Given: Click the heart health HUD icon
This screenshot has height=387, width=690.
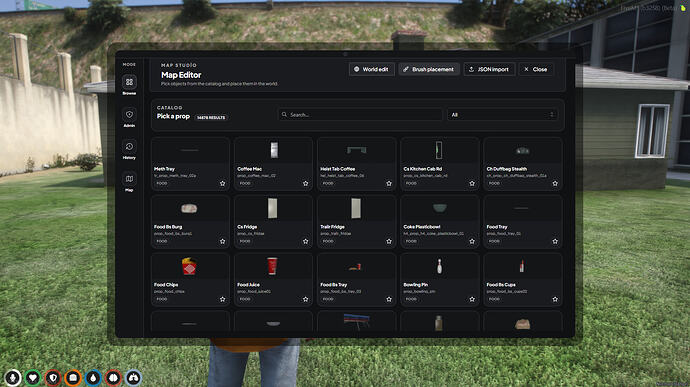Looking at the screenshot, I should 33,377.
